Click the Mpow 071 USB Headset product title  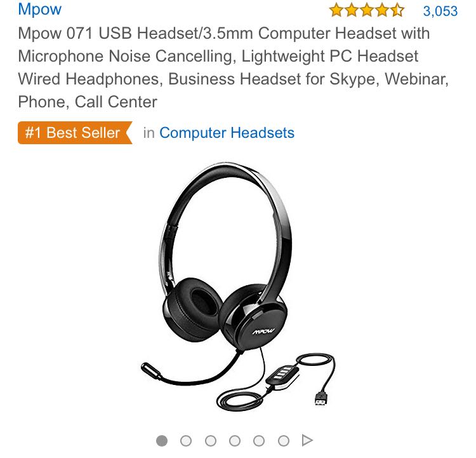tap(233, 67)
